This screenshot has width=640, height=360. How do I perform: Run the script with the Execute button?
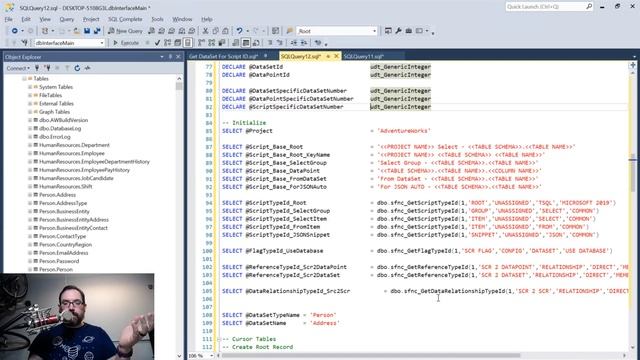[x=126, y=43]
